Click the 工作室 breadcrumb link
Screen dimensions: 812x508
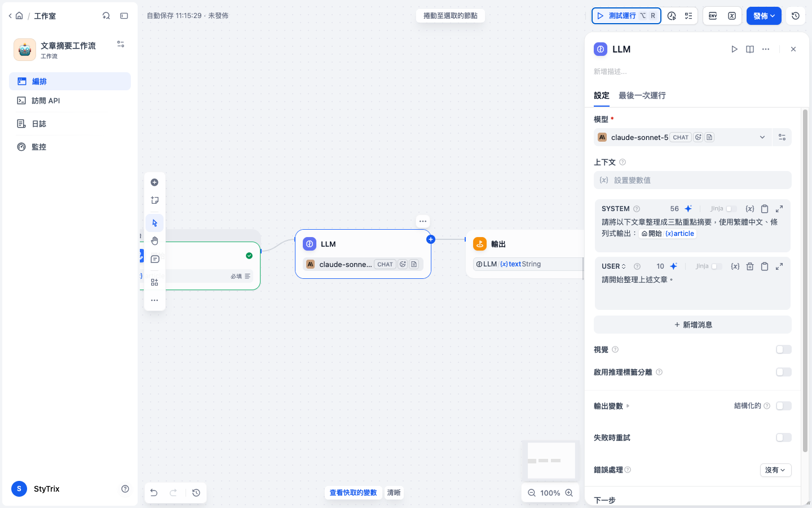tap(45, 16)
